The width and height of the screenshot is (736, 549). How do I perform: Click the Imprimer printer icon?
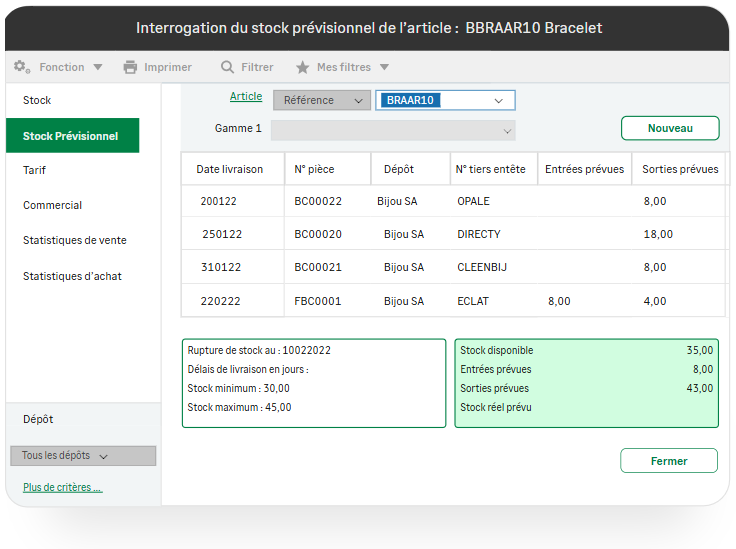tap(130, 67)
